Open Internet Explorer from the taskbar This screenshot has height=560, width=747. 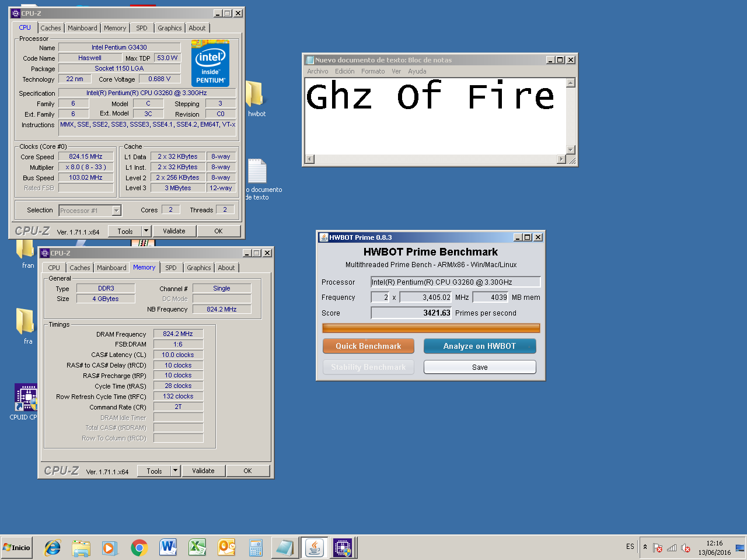click(53, 548)
